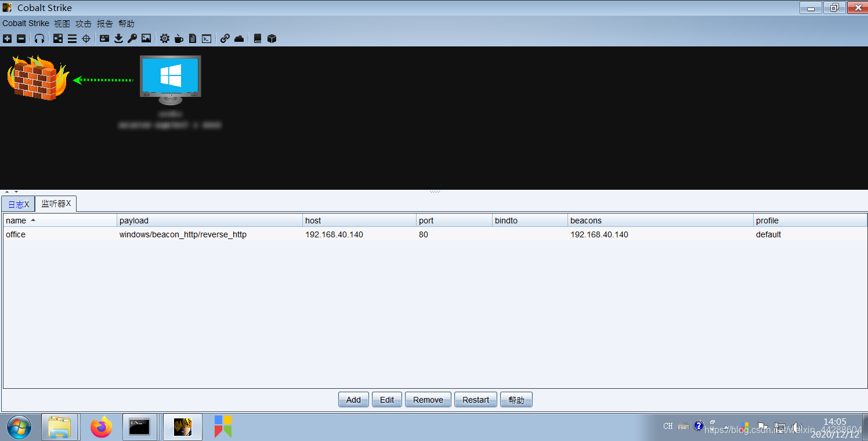
Task: Click the on-screen keyboard tray icon
Action: 683,426
